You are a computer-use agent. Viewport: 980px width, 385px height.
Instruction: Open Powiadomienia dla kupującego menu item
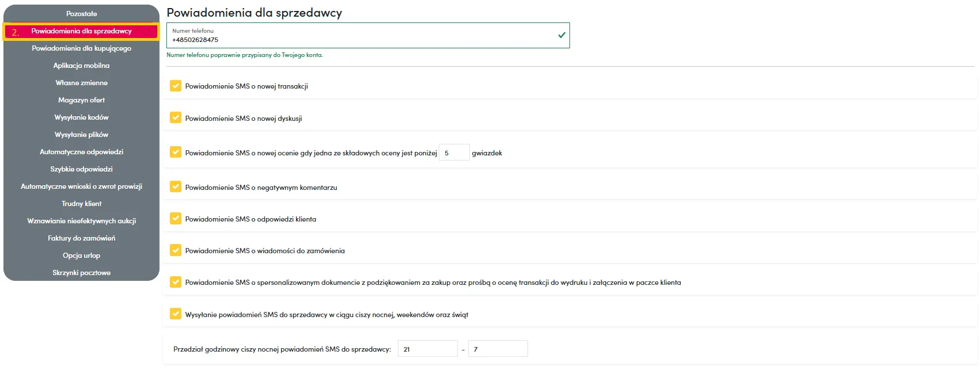[81, 48]
